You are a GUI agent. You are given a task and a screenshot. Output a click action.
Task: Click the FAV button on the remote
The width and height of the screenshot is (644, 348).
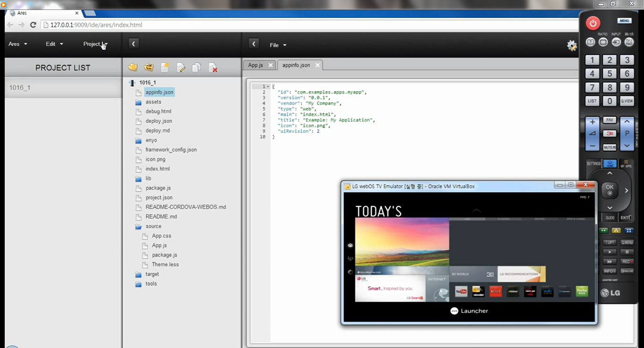tap(610, 120)
